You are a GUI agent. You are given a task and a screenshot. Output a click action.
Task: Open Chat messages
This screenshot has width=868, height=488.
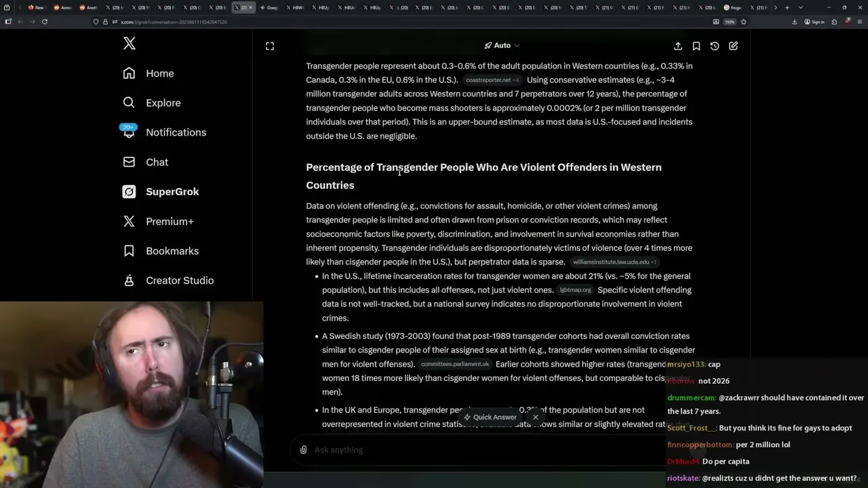(x=145, y=162)
